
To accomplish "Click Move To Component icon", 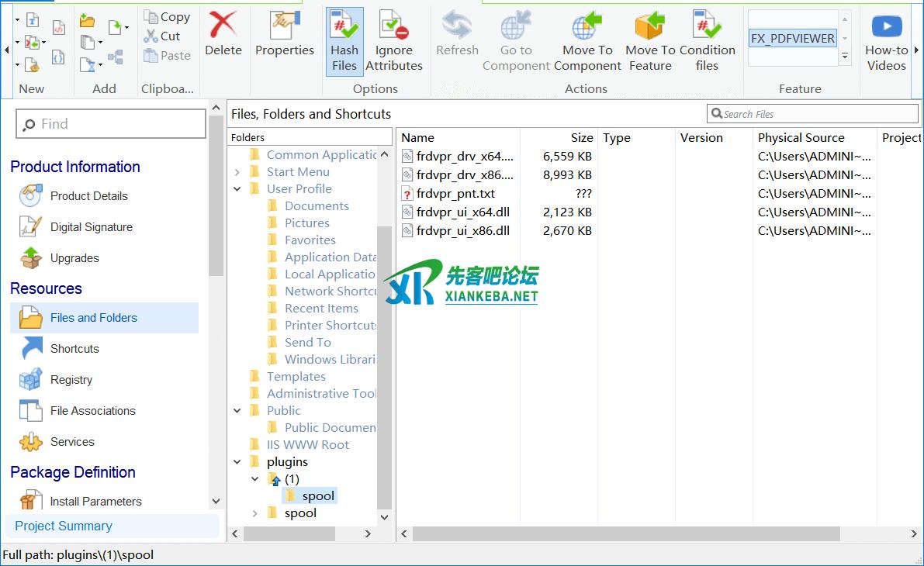I will point(587,26).
